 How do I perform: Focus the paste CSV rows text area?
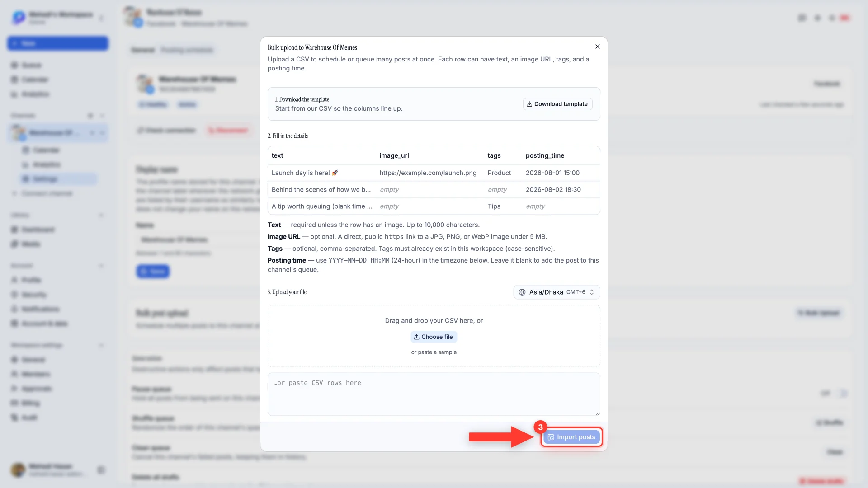434,394
